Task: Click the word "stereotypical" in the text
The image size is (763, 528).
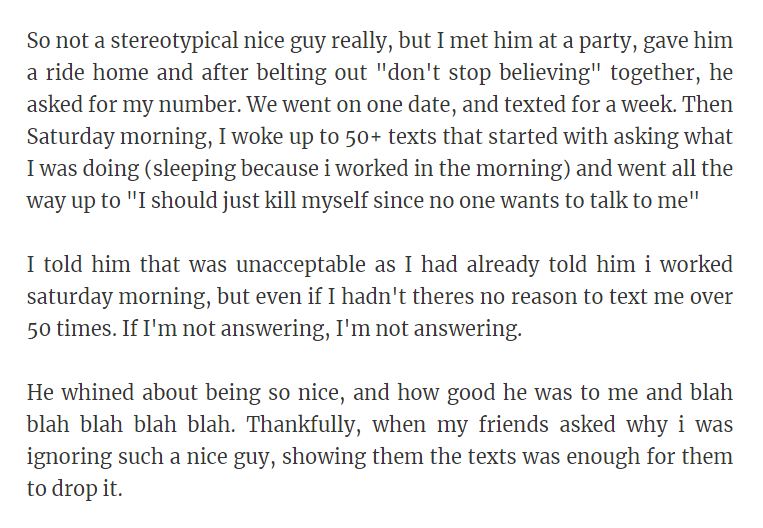Action: click(174, 41)
